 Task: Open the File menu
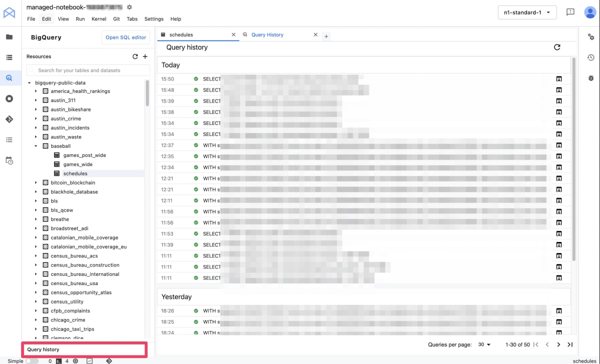coord(31,19)
